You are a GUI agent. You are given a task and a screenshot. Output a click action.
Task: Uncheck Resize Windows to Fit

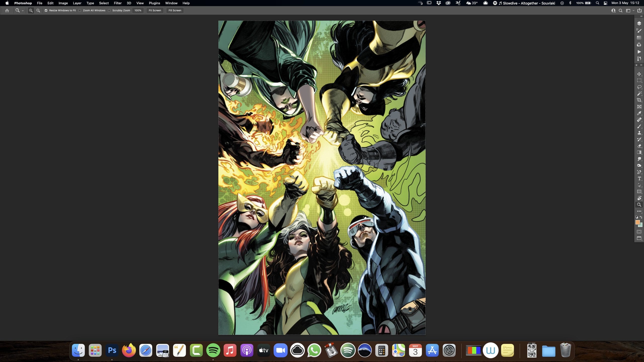(46, 11)
